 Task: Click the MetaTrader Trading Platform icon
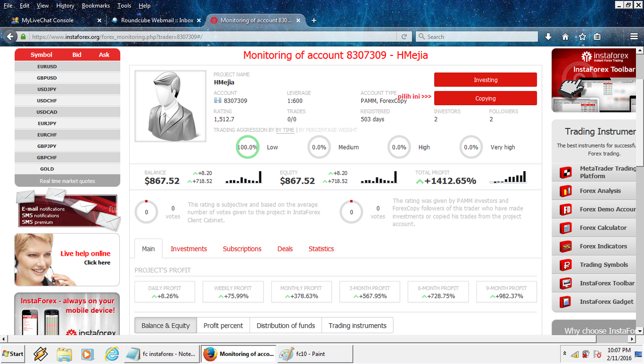pos(566,172)
